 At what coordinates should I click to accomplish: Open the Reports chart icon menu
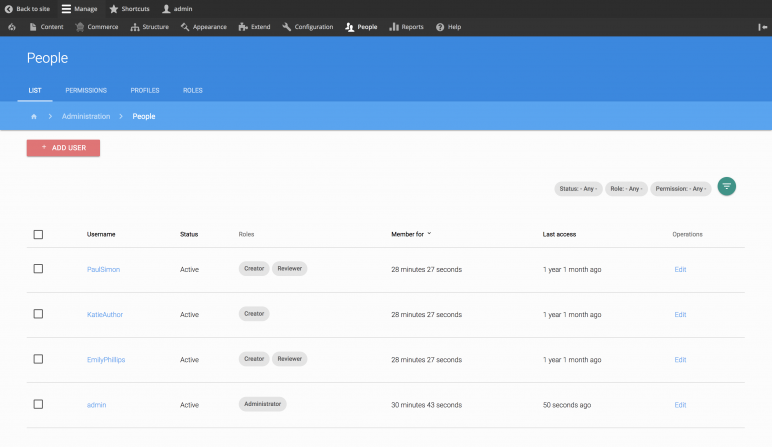pos(394,27)
